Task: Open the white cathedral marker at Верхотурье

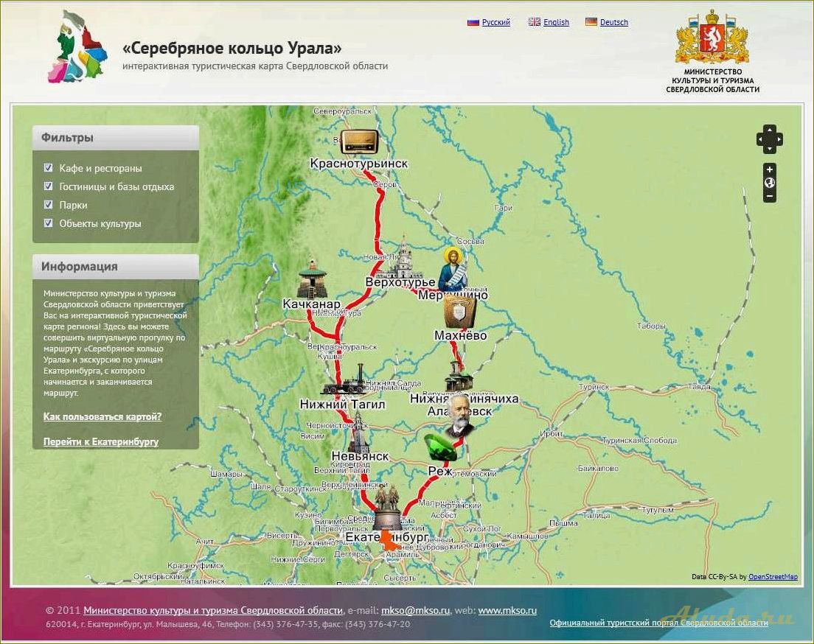Action: click(403, 257)
